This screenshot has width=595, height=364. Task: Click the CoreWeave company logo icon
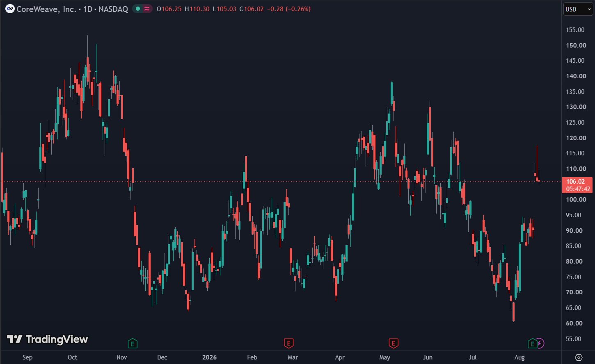click(x=10, y=9)
